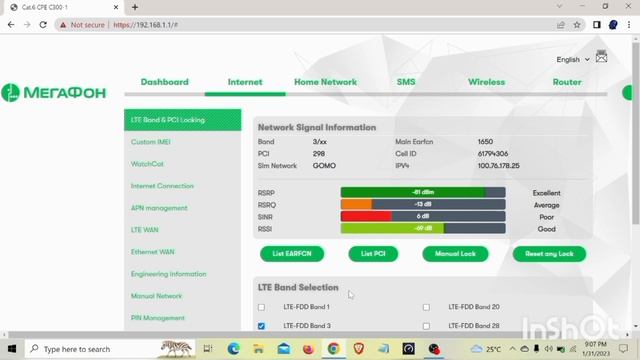The image size is (640, 360).
Task: Open Engineering Information page
Action: pos(168,274)
